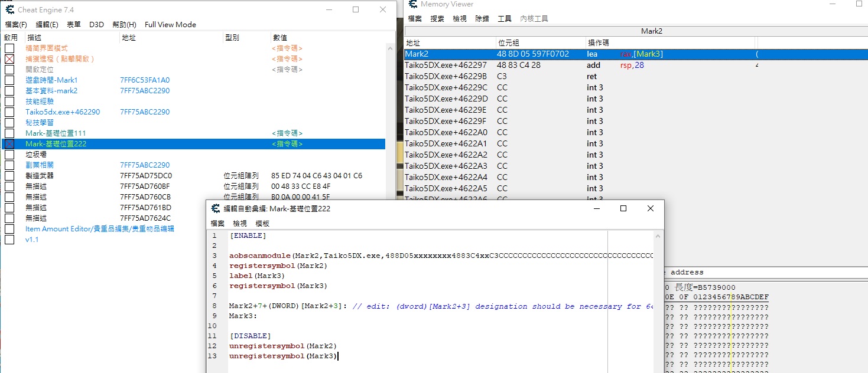Screen dimensions: 868x373
Task: Open the 模板 menu in the script editor
Action: tap(262, 224)
